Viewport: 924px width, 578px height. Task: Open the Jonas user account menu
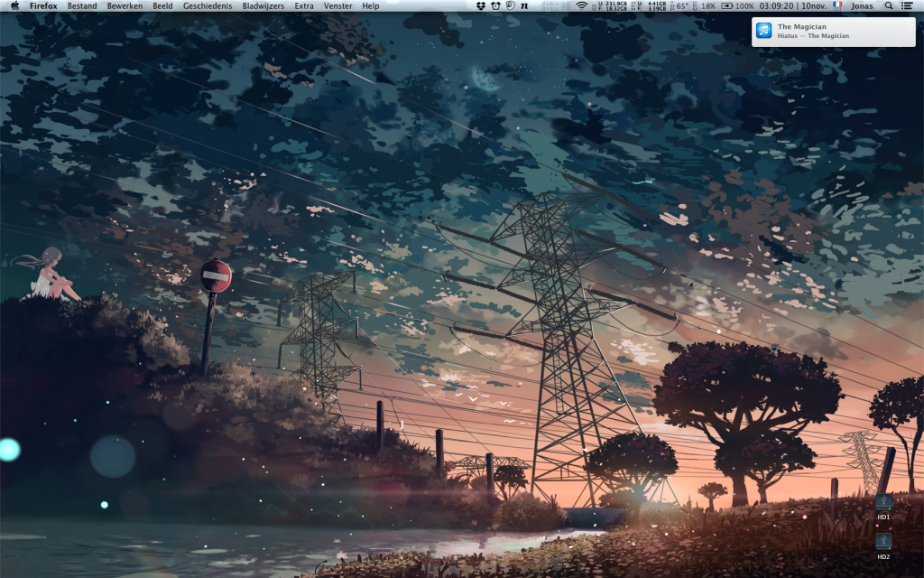coord(863,5)
